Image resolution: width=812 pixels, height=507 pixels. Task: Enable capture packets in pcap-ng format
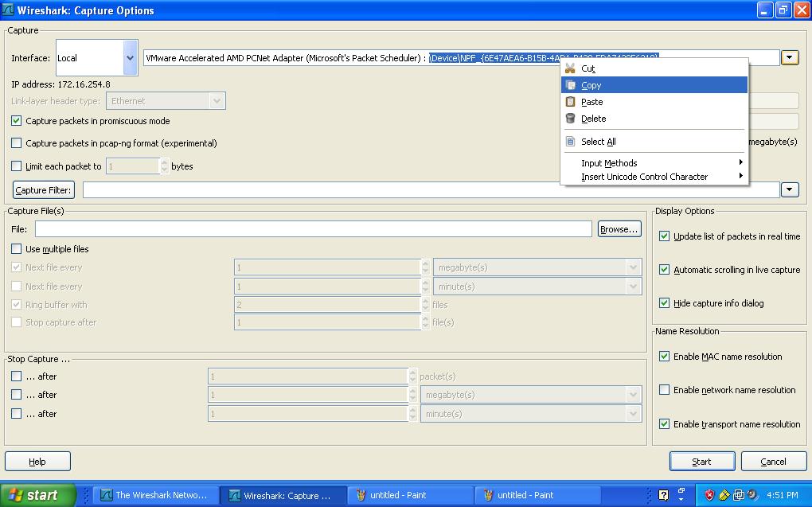16,143
